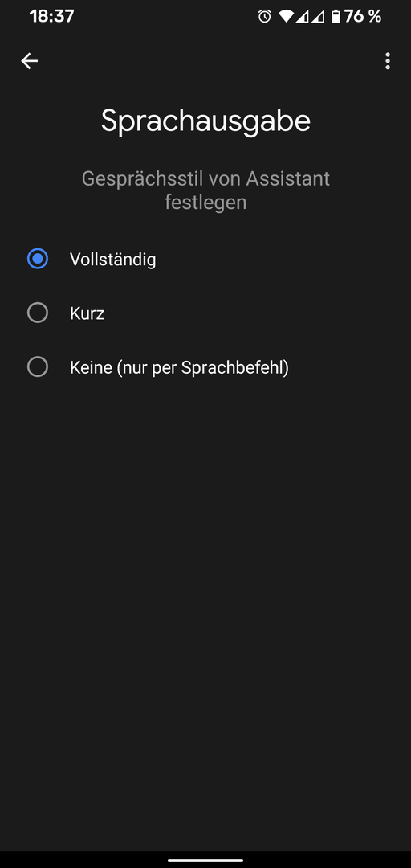Choose the Vollständig text label
Screen dimensions: 411x868
(113, 259)
